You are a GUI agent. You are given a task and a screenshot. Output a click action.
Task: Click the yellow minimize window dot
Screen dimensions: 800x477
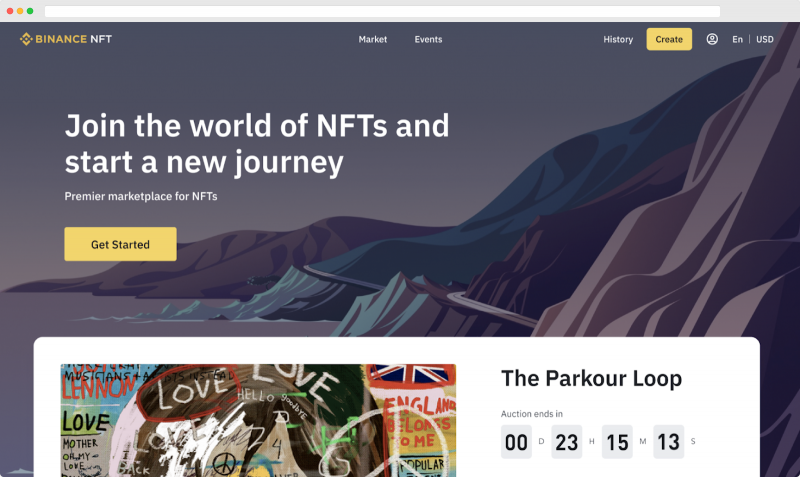[20, 11]
